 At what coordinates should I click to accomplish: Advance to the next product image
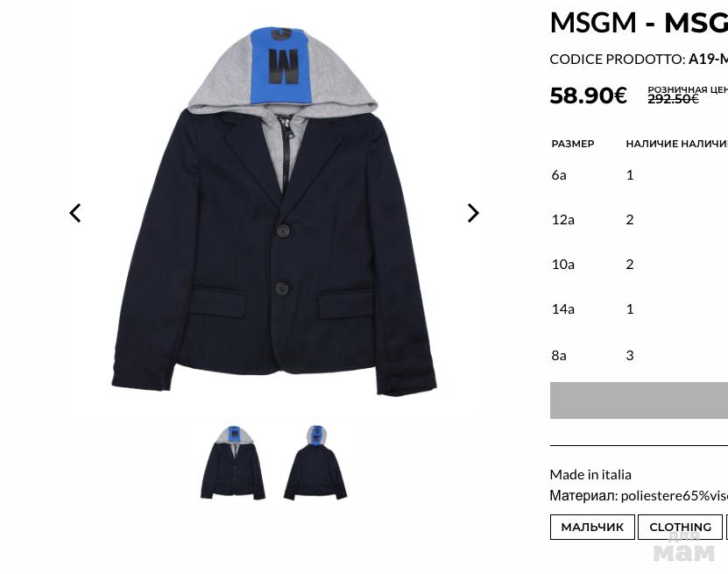coord(473,213)
